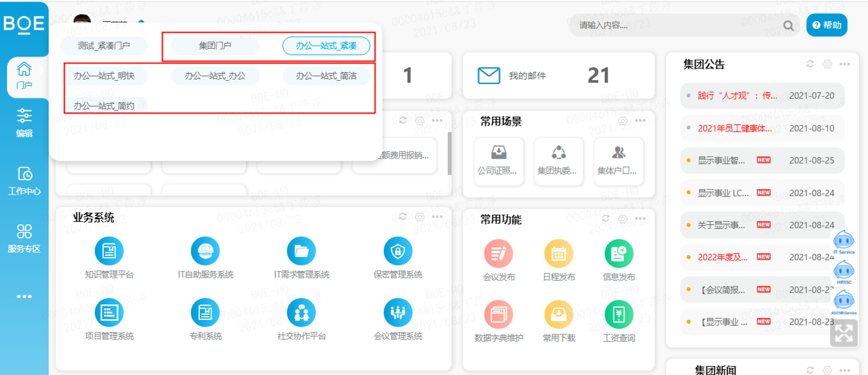Image resolution: width=868 pixels, height=375 pixels.
Task: Expand the sidebar's three-dot more menu
Action: tap(24, 296)
